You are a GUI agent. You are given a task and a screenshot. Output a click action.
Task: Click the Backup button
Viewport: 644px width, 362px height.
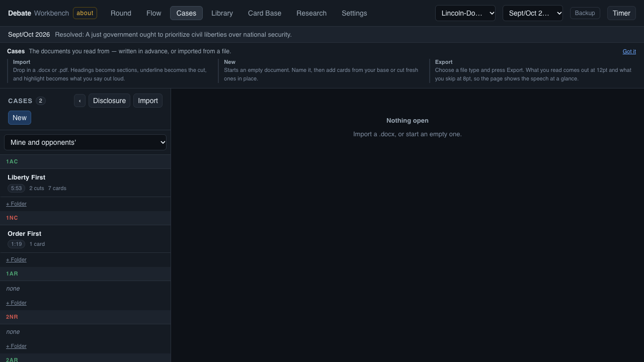[585, 13]
